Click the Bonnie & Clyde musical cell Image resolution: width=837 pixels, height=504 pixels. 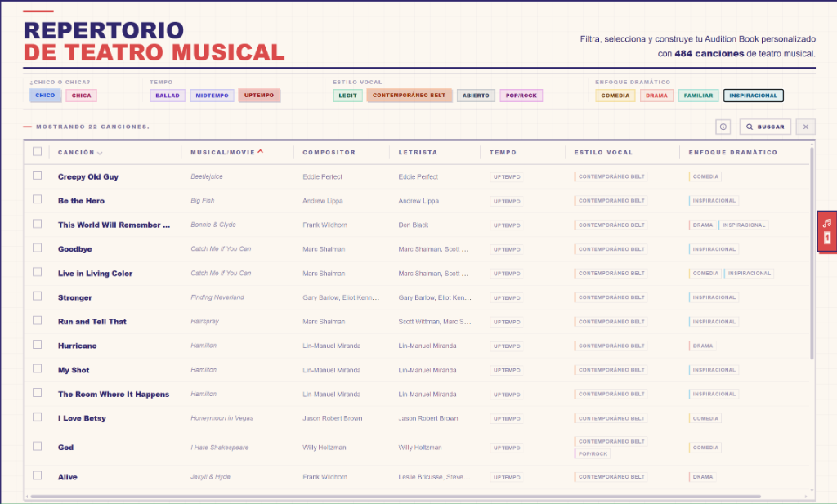tap(213, 225)
